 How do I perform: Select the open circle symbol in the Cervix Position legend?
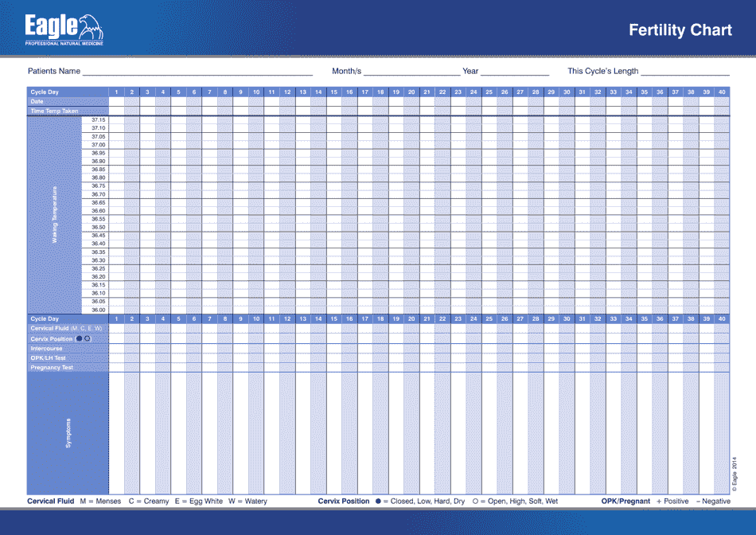(88, 338)
